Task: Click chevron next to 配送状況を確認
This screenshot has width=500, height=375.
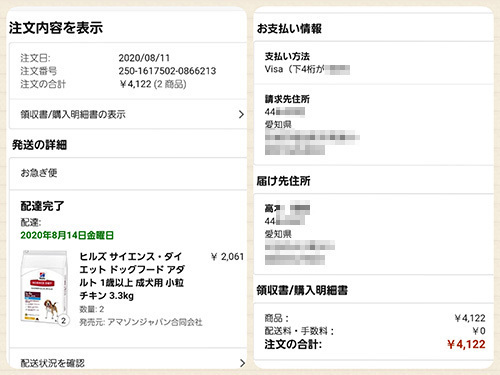Action: (x=242, y=363)
